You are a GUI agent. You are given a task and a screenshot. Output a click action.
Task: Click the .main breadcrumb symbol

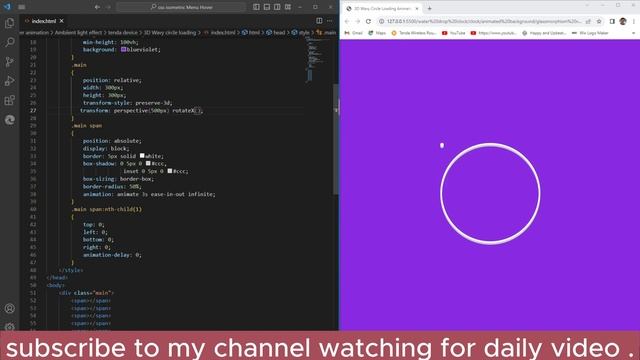[x=326, y=33]
